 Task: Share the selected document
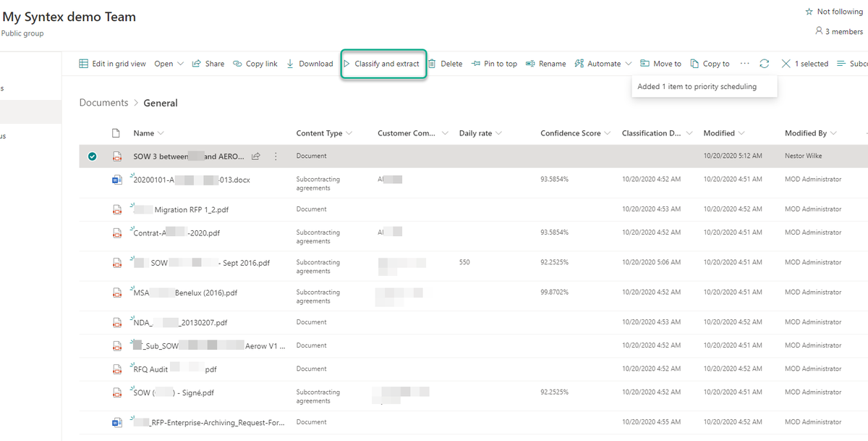coord(208,64)
